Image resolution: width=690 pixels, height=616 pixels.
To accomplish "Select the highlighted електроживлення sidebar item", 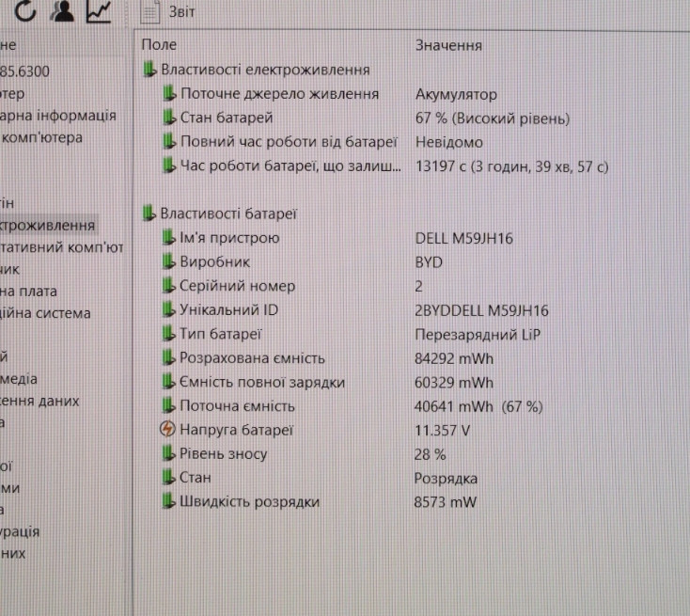I will coord(48,225).
